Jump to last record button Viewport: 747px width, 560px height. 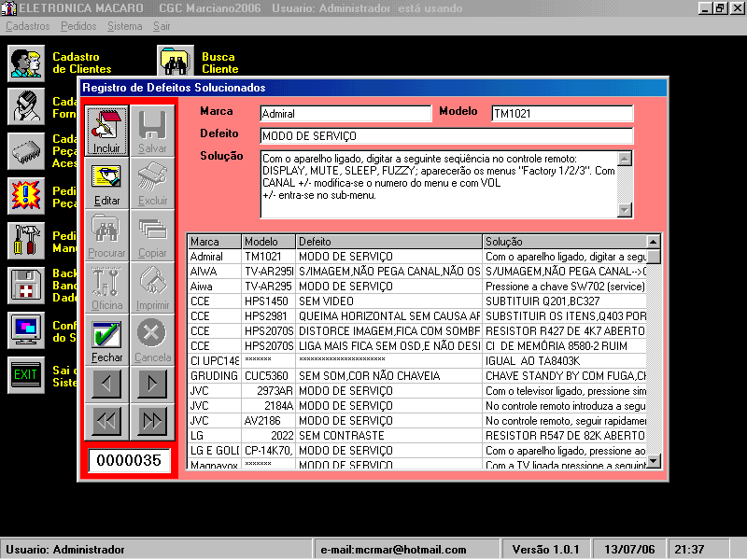(152, 421)
